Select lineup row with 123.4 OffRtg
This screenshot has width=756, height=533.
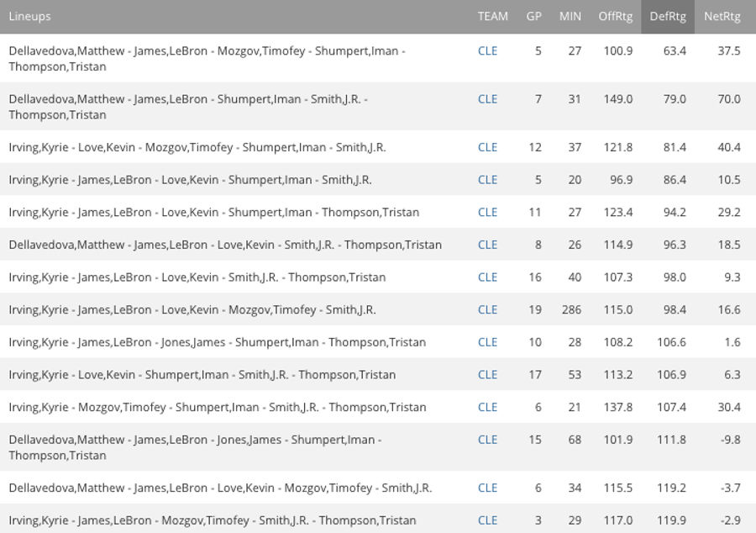pos(378,212)
